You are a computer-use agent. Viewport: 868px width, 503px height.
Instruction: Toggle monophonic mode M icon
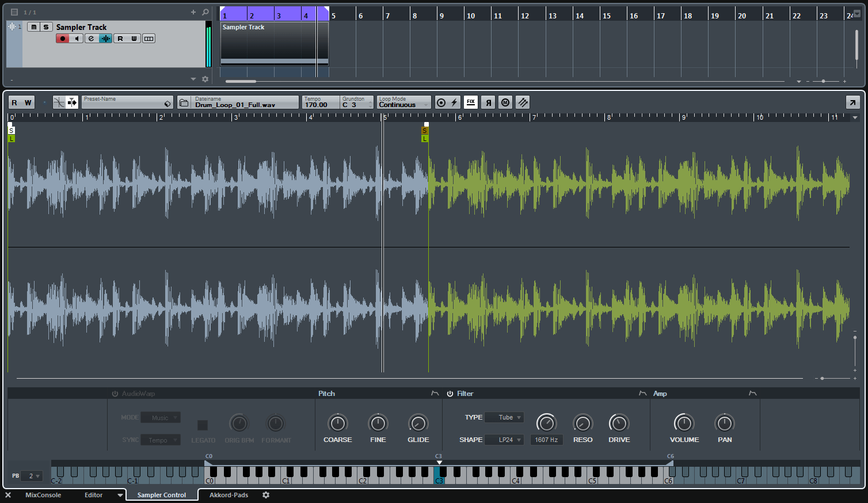[x=505, y=102]
